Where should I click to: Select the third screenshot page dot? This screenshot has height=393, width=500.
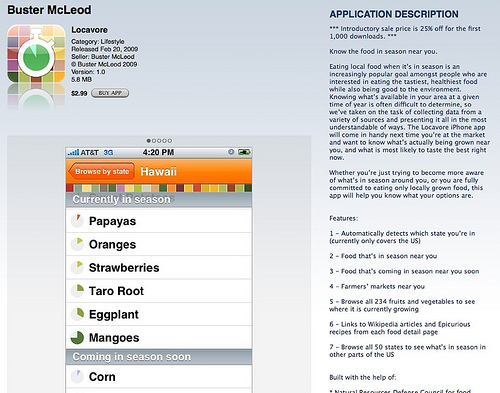click(x=159, y=141)
